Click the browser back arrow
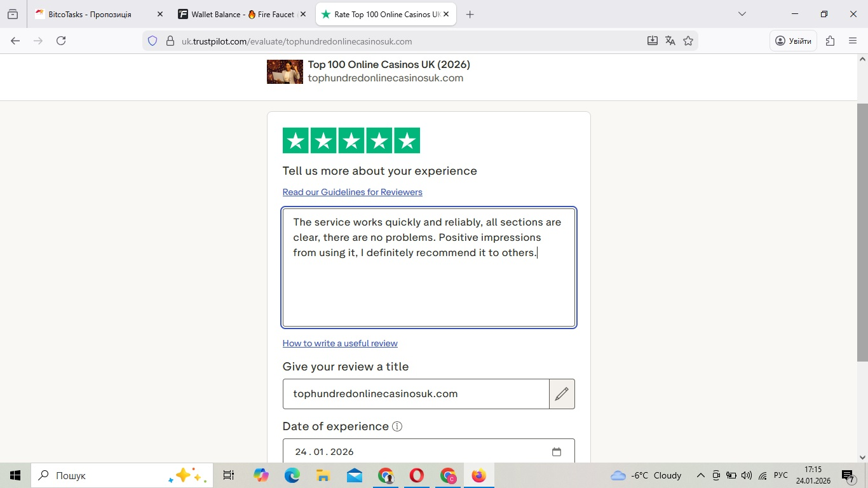 click(15, 41)
